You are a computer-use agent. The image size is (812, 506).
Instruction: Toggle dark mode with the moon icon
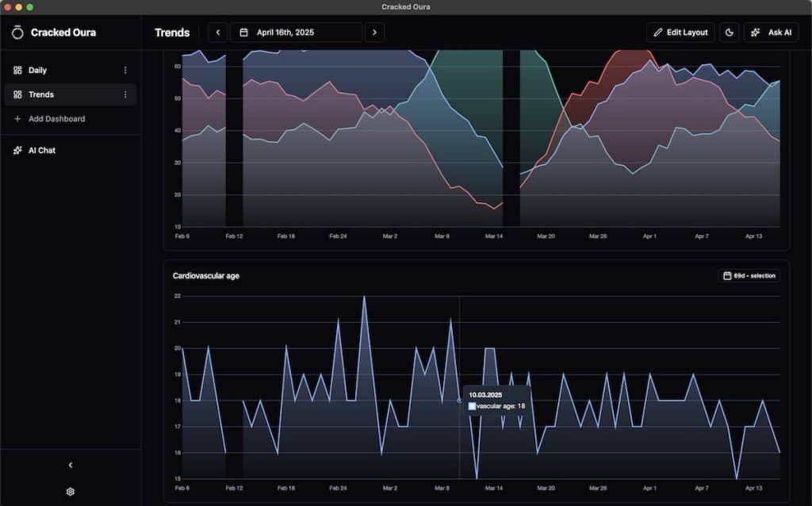coord(729,33)
